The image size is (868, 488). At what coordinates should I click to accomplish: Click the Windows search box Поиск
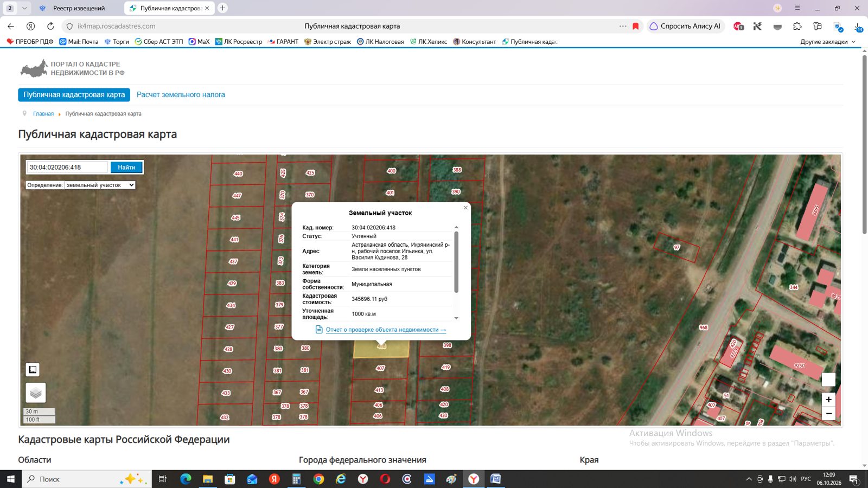[87, 479]
